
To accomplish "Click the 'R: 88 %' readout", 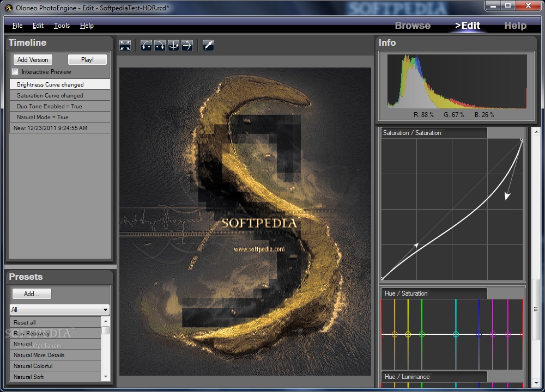I will click(423, 114).
